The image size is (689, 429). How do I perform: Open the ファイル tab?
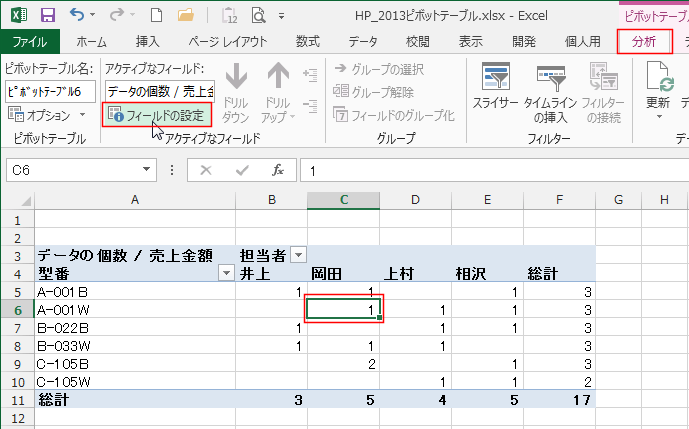click(30, 41)
